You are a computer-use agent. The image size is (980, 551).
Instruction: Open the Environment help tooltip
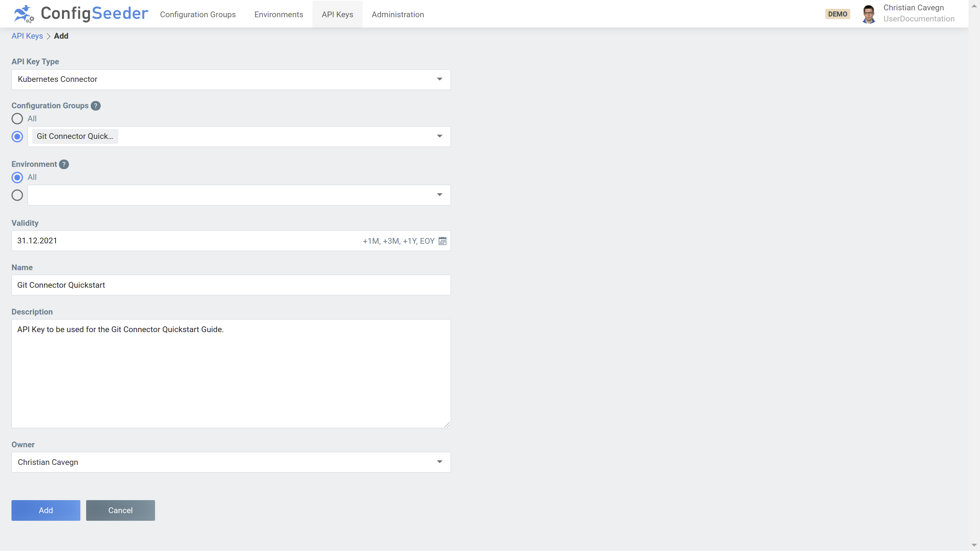pyautogui.click(x=64, y=164)
